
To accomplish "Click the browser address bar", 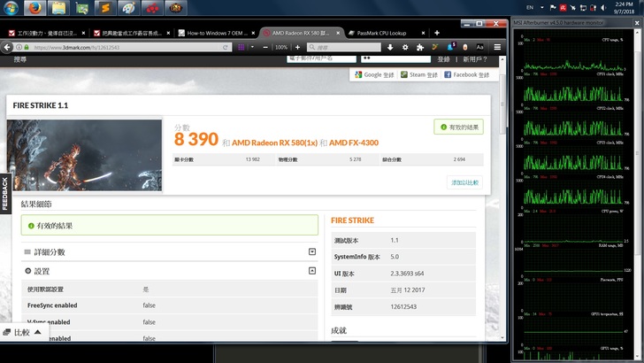I will [x=123, y=47].
